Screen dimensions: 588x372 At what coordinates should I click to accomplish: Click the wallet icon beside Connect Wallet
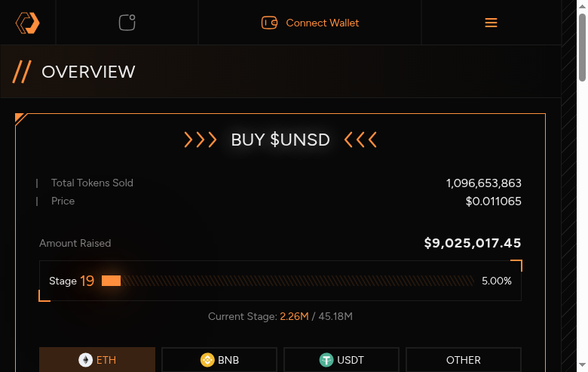click(269, 23)
